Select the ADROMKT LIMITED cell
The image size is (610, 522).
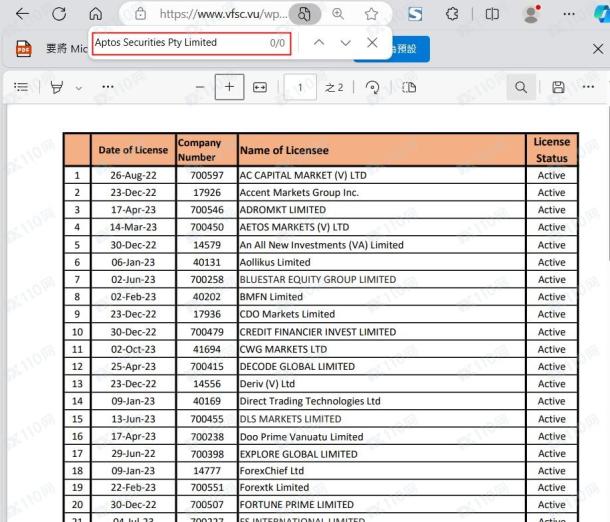coord(382,210)
